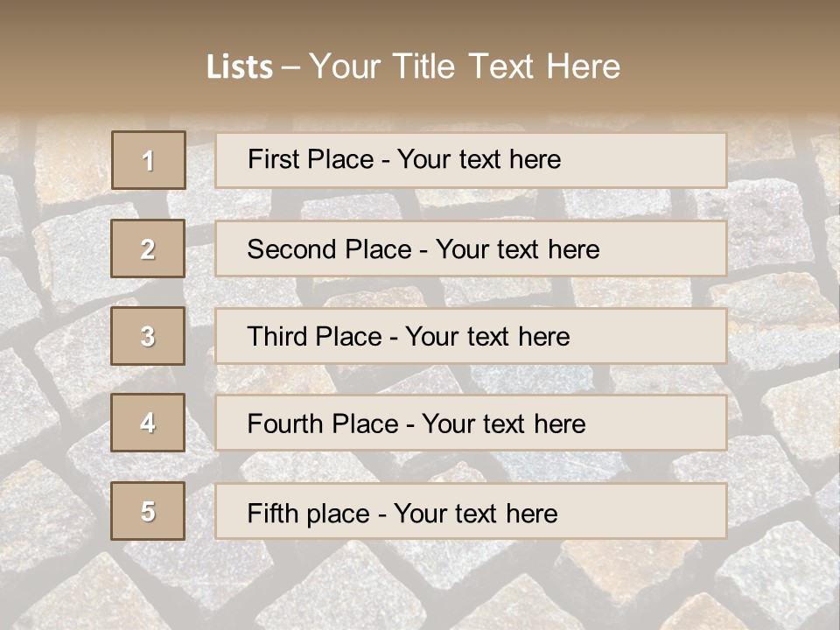Select the Fifth place text bar
This screenshot has height=630, width=840.
(x=471, y=511)
